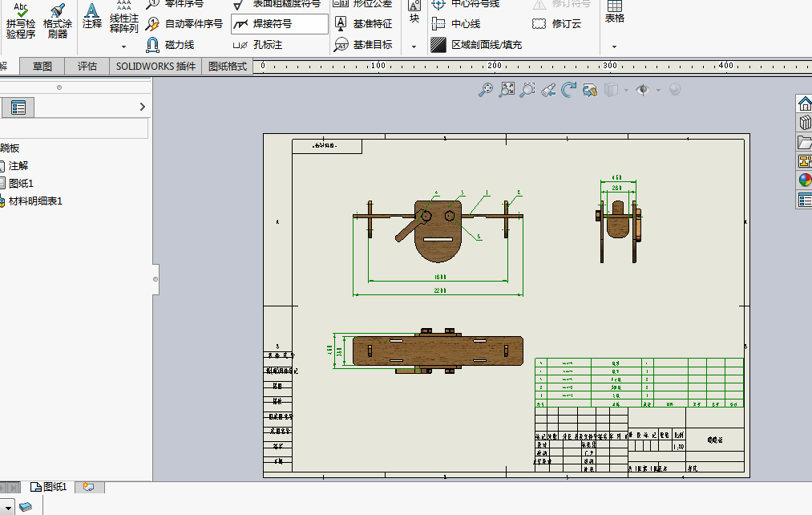
Task: Click the Zoom to Sheet icon
Action: 507,90
